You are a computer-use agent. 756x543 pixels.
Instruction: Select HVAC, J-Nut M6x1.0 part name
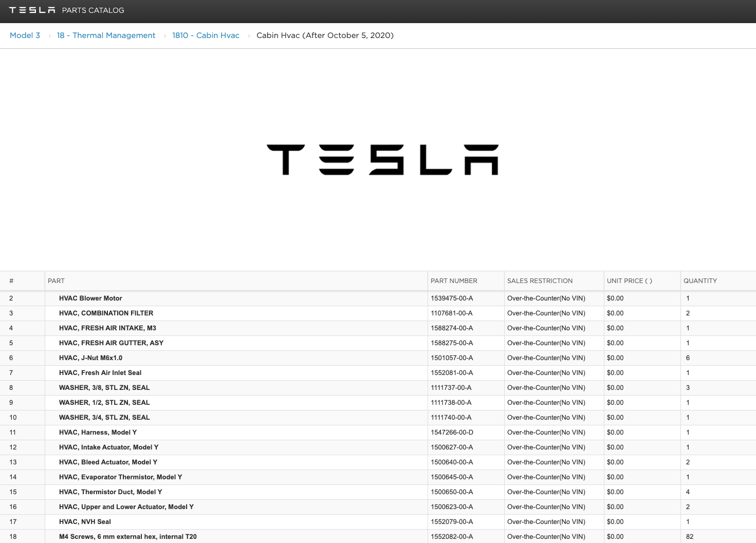pos(90,358)
